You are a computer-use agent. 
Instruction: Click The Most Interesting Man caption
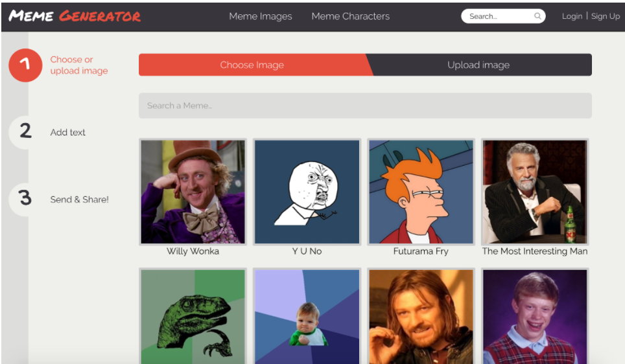[535, 251]
